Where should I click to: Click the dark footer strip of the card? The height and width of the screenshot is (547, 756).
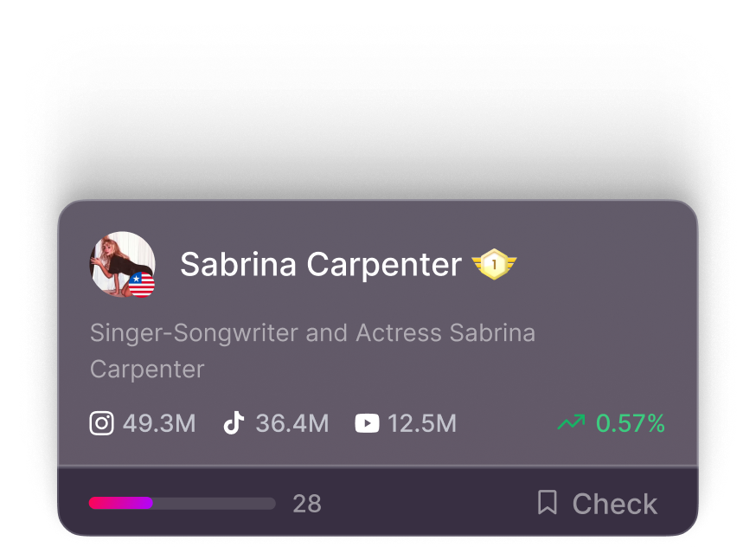378,502
